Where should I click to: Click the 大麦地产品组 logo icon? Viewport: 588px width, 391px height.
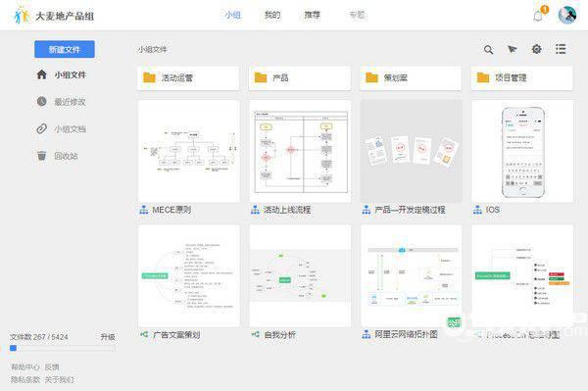(x=22, y=15)
